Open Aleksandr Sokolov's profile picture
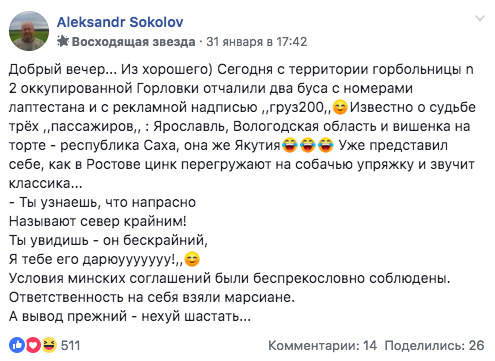Screen dimensions: 495x361 click(x=29, y=31)
